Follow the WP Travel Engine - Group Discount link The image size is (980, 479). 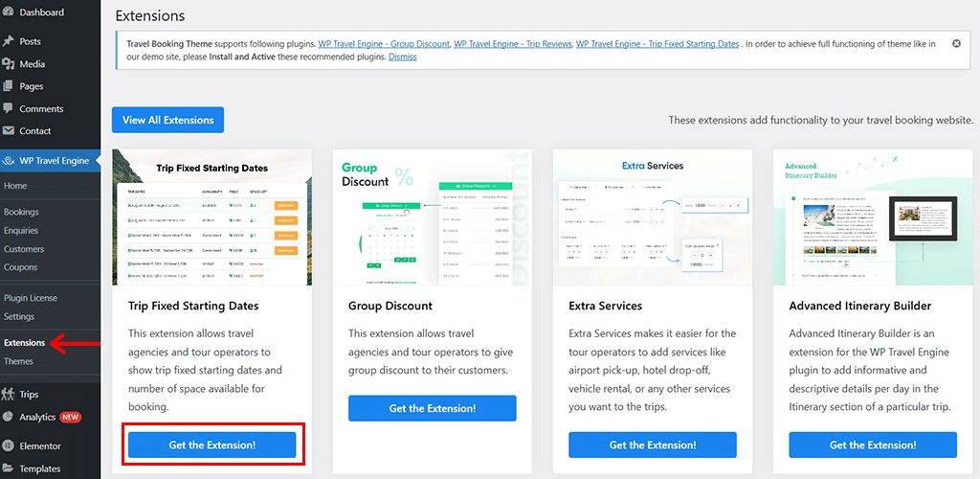click(384, 44)
